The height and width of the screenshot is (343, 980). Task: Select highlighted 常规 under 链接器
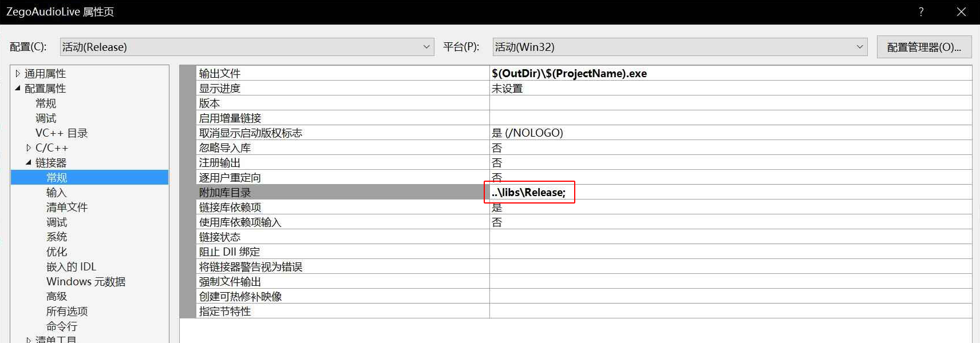pos(89,178)
